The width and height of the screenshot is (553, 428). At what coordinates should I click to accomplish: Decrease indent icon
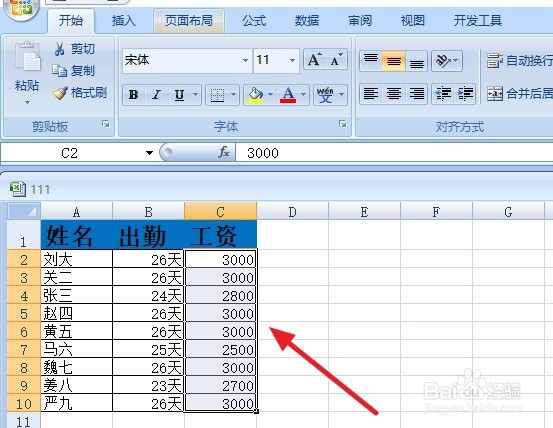(x=443, y=94)
